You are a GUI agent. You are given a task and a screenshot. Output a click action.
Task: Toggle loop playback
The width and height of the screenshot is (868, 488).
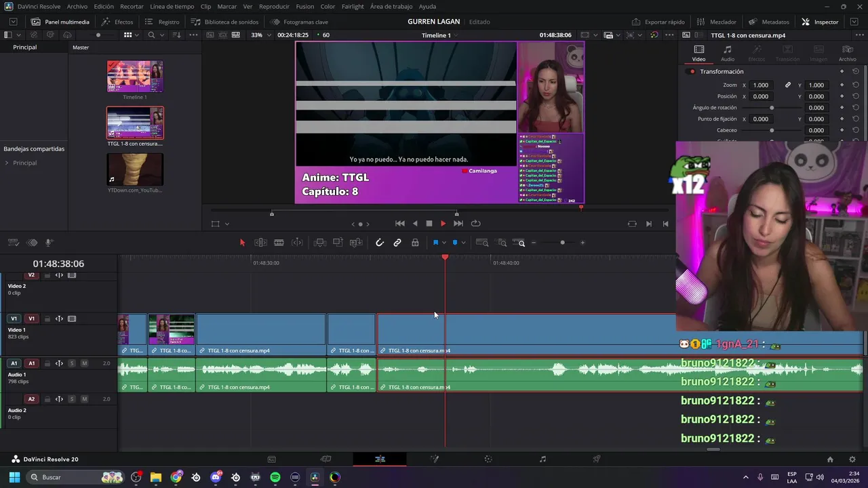[x=476, y=224]
